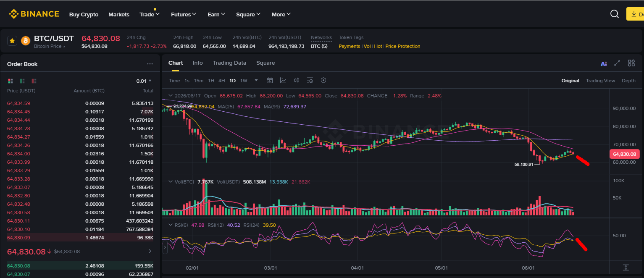Viewport: 644px width, 278px height.
Task: Switch to the Info tab
Action: pyautogui.click(x=197, y=63)
